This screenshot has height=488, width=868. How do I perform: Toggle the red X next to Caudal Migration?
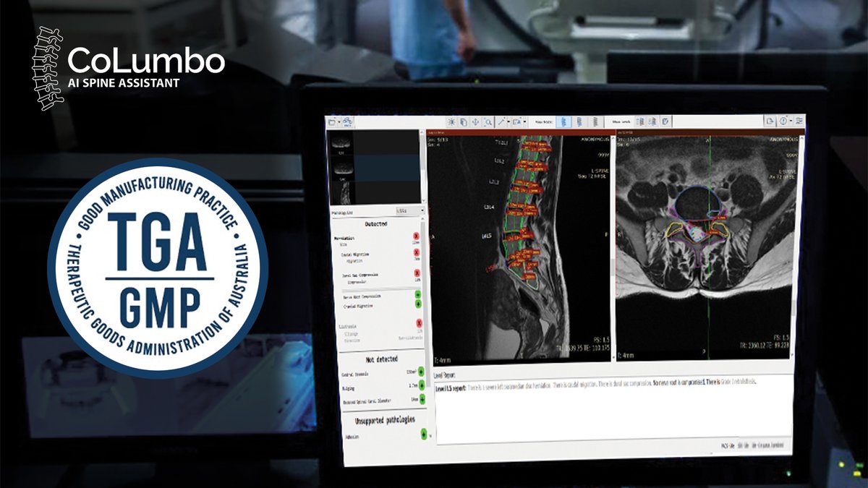click(417, 252)
